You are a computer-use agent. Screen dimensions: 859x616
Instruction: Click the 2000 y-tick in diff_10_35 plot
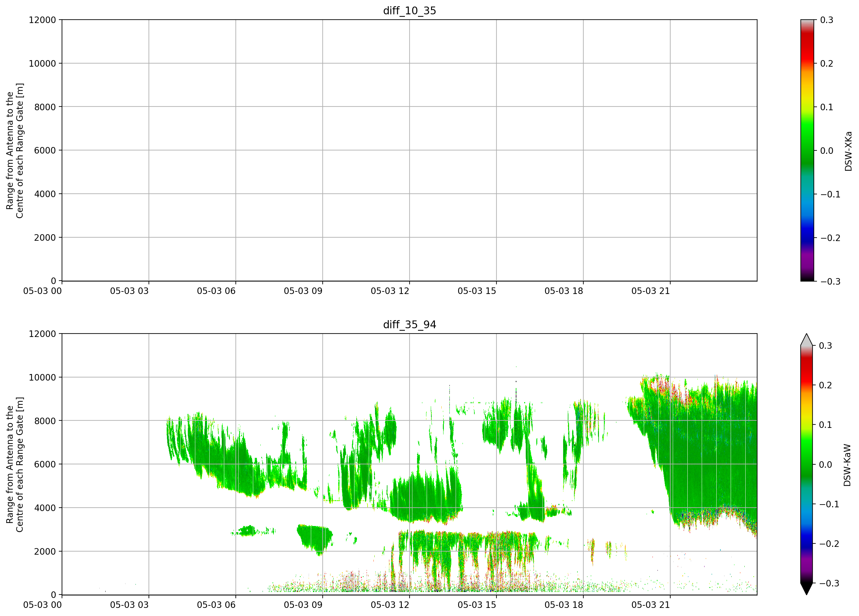point(45,237)
